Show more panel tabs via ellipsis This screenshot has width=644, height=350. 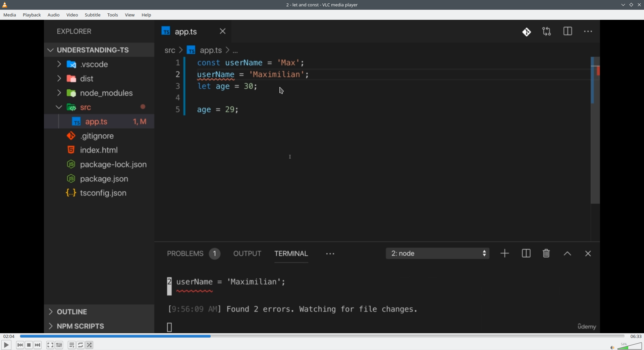coord(330,254)
